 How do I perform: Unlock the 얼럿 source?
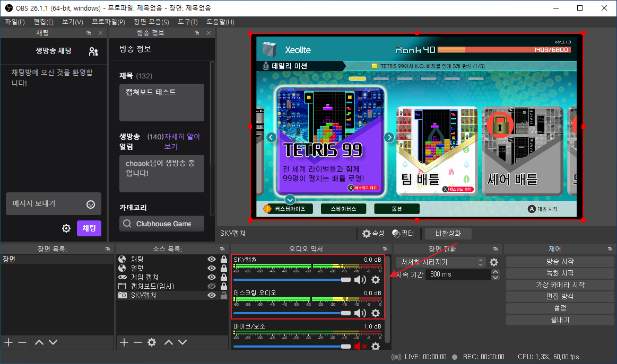[x=224, y=268]
